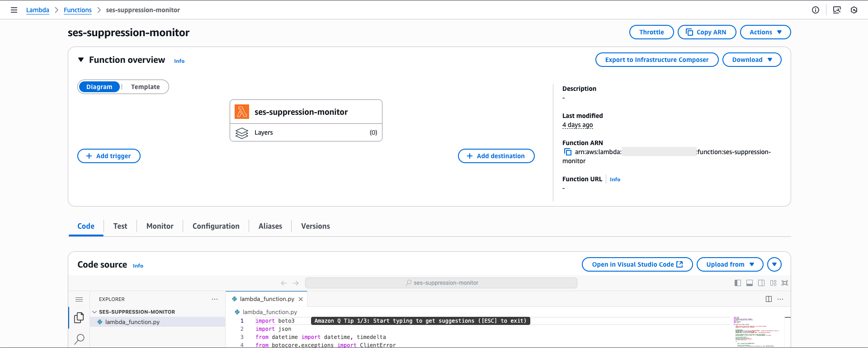Close the lambda_function.py tab

pos(301,299)
